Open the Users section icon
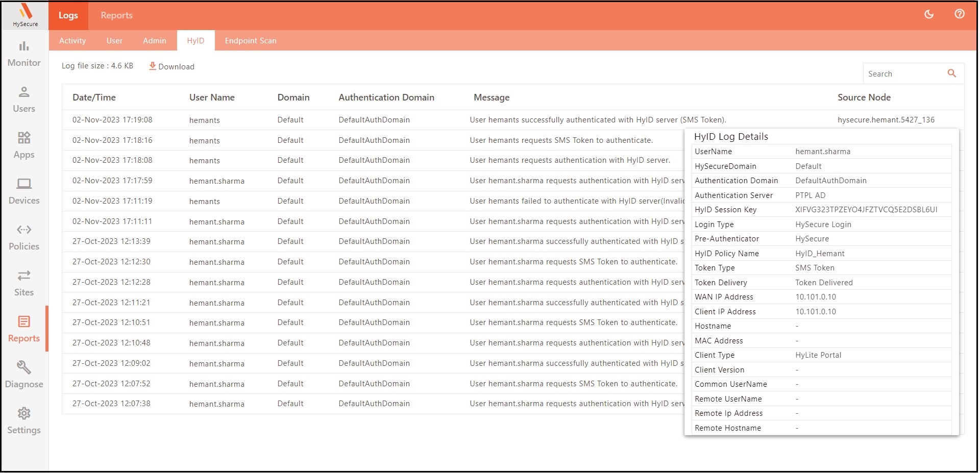 [x=24, y=92]
